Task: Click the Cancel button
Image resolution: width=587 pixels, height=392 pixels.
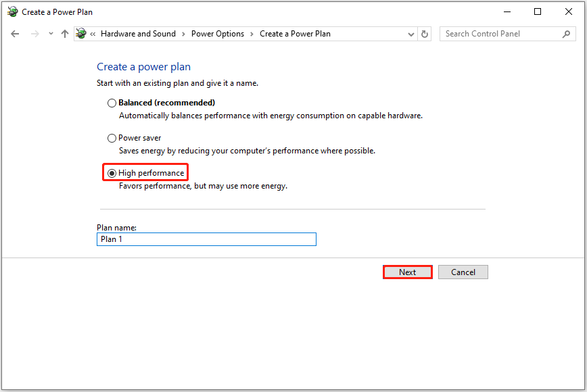Action: click(x=463, y=272)
